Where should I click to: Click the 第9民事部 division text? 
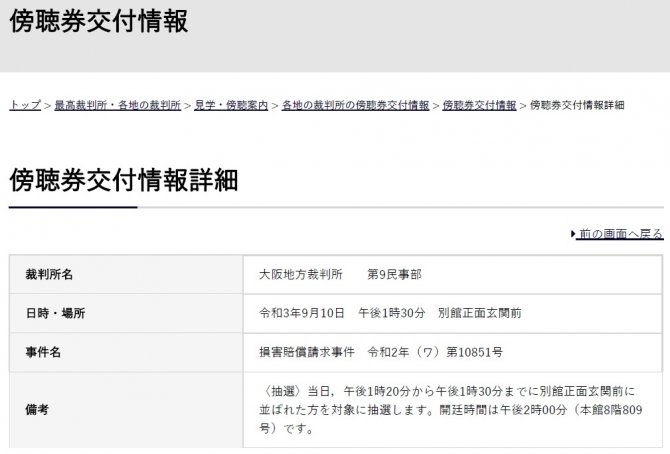pos(401,274)
